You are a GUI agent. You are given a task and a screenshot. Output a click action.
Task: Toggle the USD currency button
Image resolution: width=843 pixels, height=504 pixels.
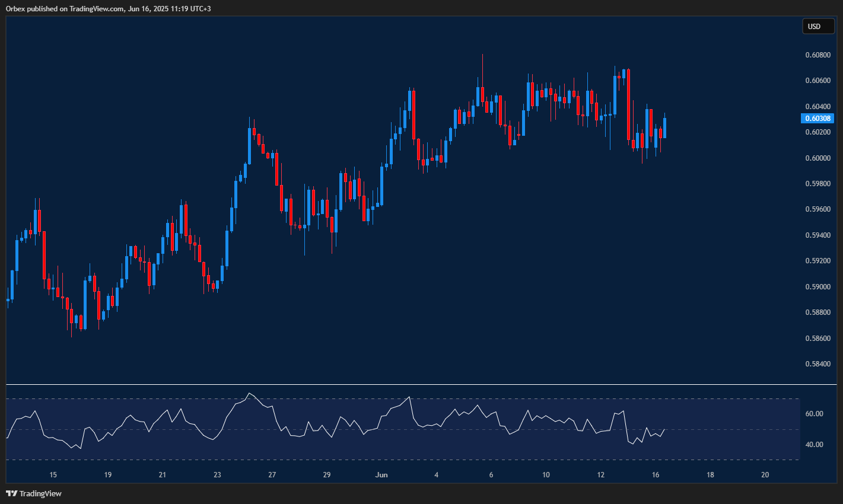coord(818,26)
